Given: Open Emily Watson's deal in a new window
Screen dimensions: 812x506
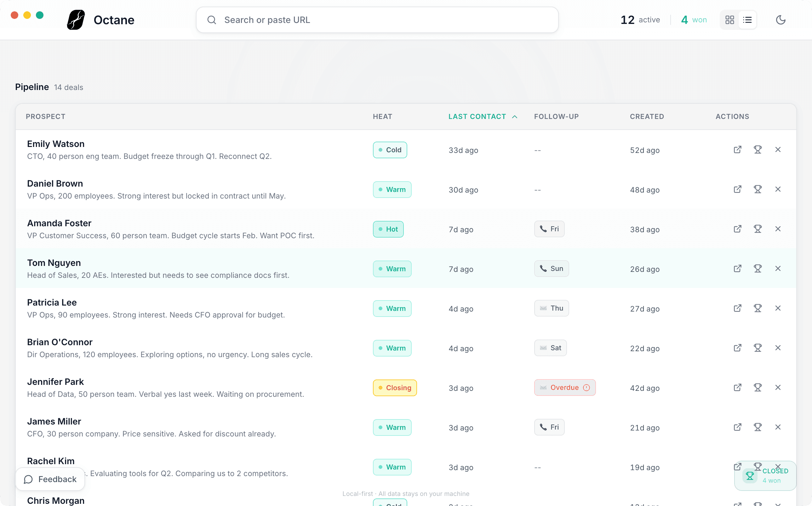Looking at the screenshot, I should click(x=737, y=149).
